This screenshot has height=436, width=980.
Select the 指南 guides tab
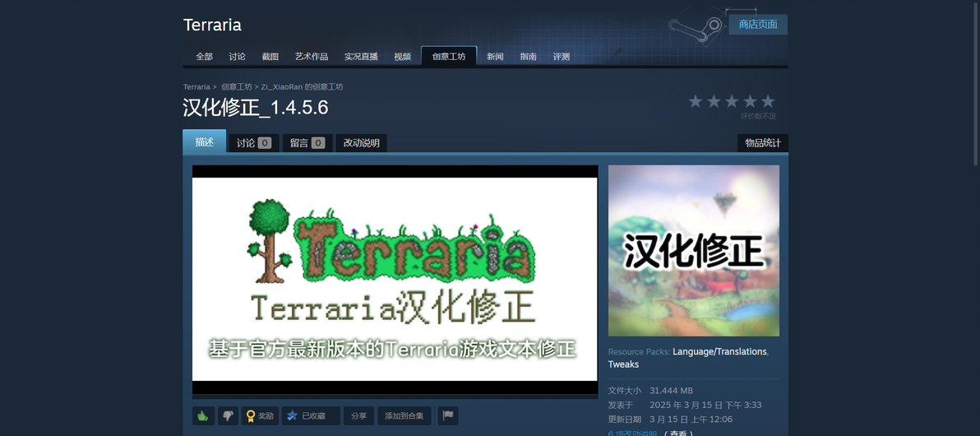click(x=528, y=56)
